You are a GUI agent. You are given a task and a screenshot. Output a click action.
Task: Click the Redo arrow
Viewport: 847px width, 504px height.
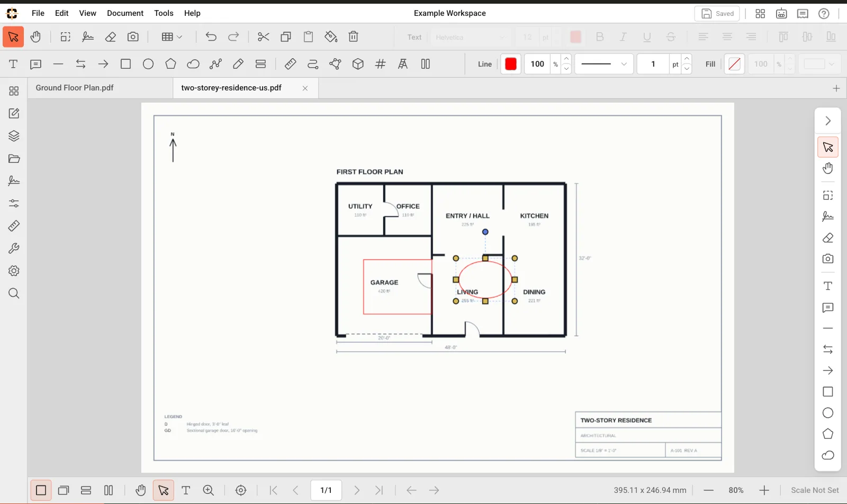pyautogui.click(x=233, y=37)
